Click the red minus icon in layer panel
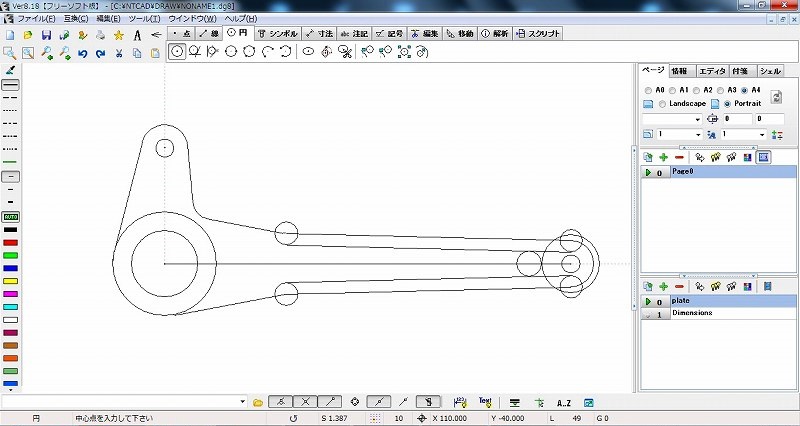 (x=679, y=285)
